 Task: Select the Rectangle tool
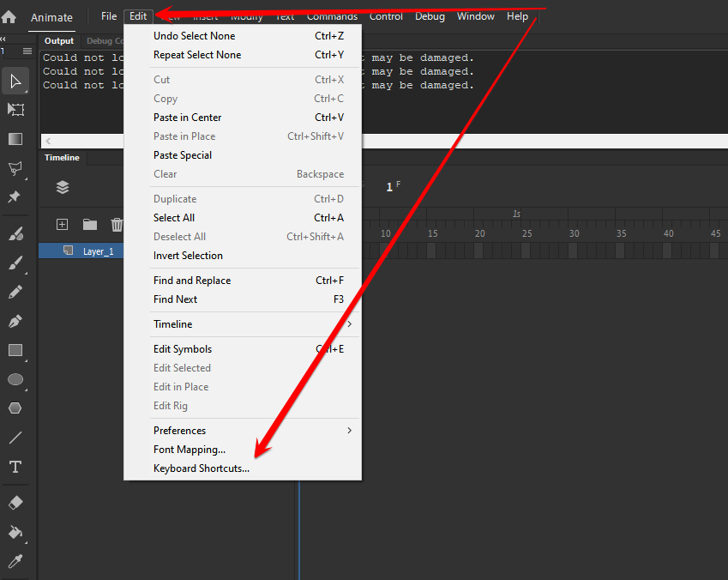click(15, 350)
